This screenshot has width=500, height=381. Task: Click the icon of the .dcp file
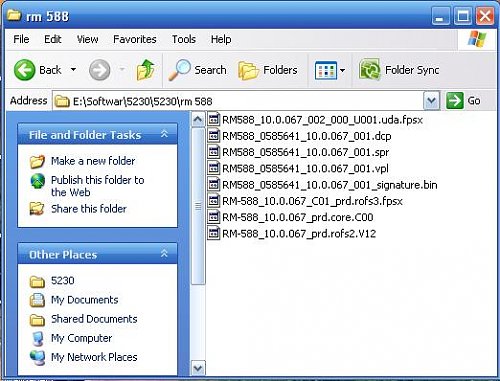(214, 135)
